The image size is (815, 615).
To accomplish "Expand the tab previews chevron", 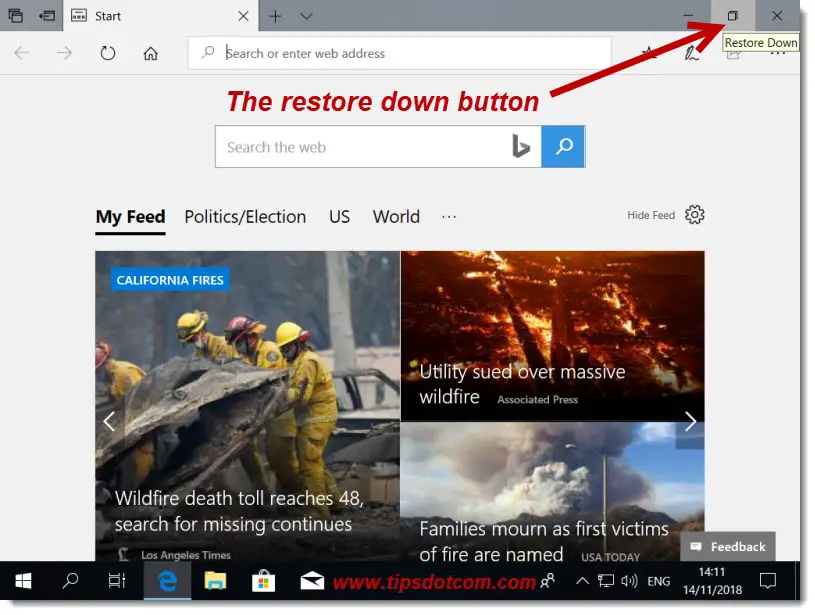I will 306,16.
